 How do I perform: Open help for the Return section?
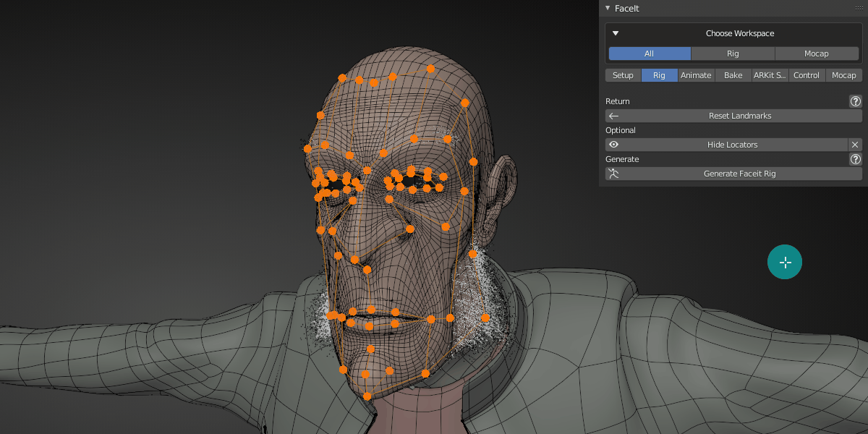(x=855, y=101)
